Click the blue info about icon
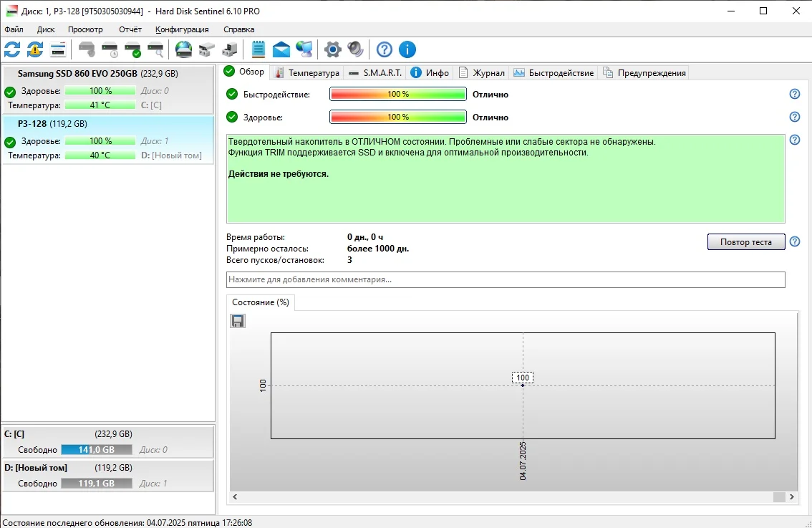The height and width of the screenshot is (528, 812). click(x=407, y=49)
